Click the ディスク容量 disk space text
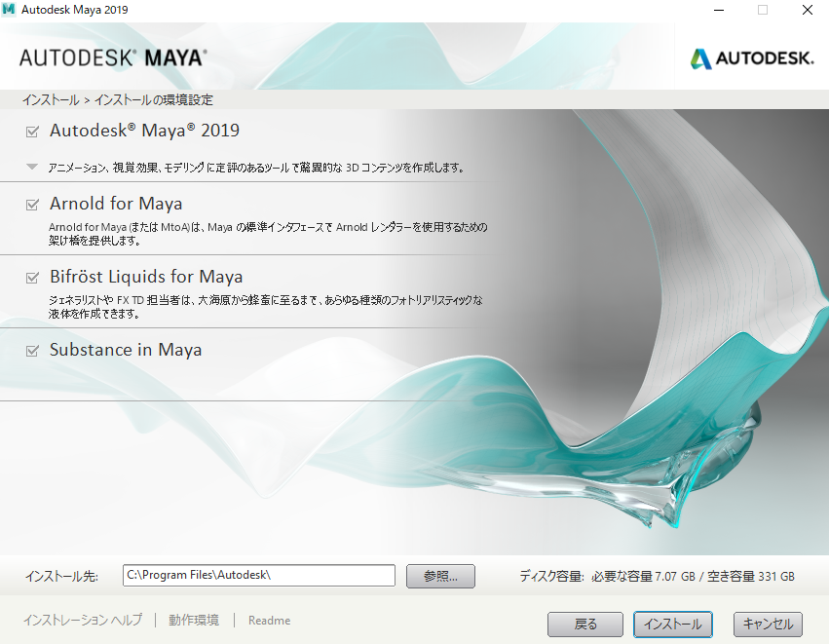This screenshot has height=644, width=829. pyautogui.click(x=657, y=577)
